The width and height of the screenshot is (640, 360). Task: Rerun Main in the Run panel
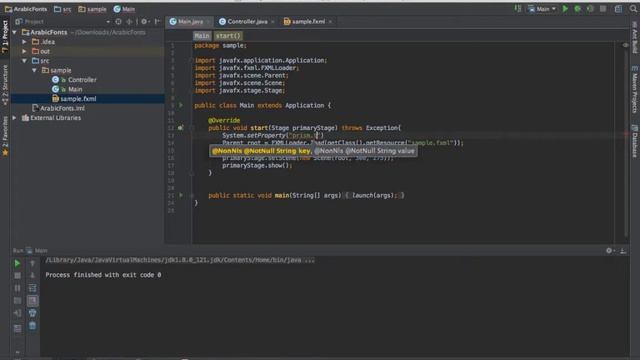(x=17, y=264)
